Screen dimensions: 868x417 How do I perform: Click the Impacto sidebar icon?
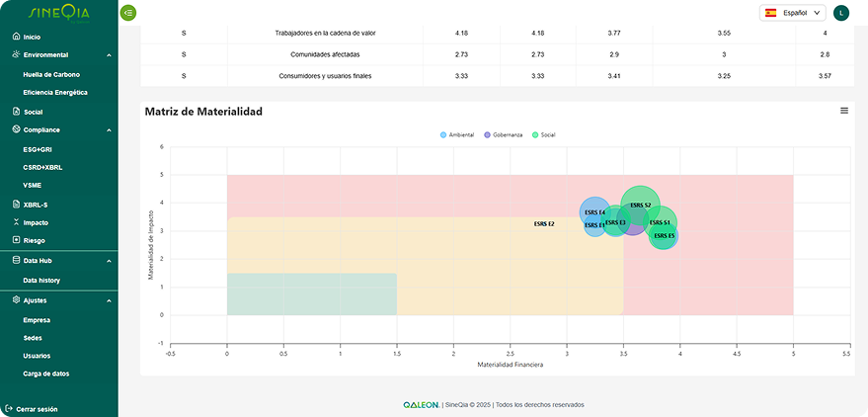point(16,222)
